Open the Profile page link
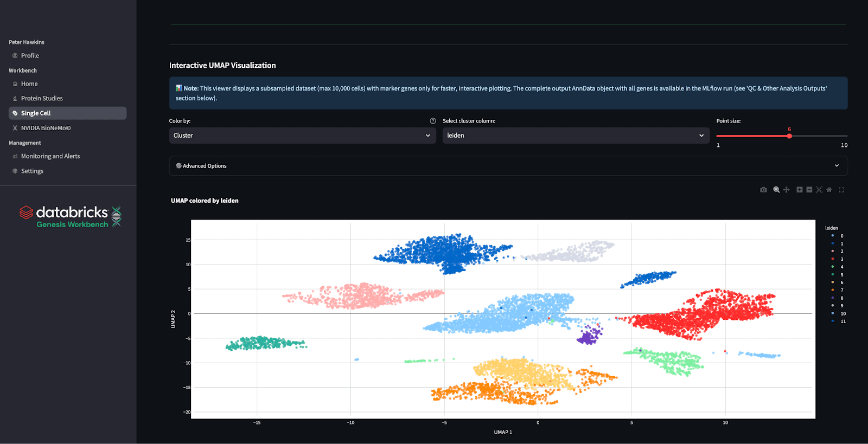This screenshot has height=444, width=868. coord(30,56)
